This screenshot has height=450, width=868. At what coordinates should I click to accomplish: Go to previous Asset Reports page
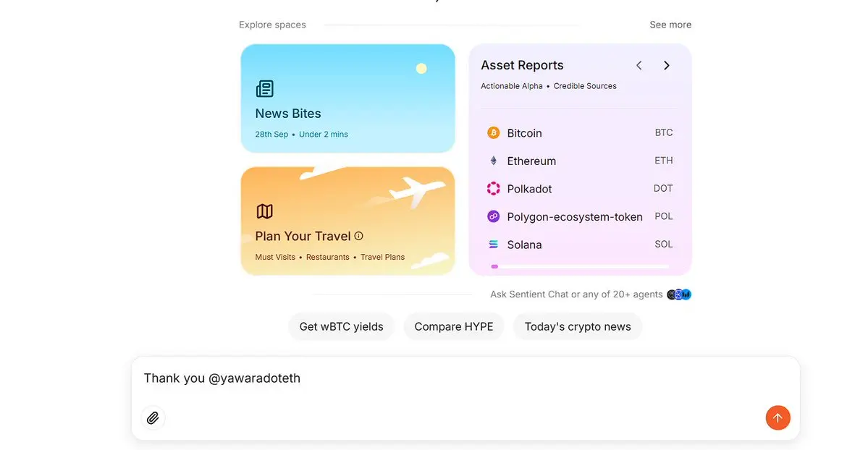639,65
